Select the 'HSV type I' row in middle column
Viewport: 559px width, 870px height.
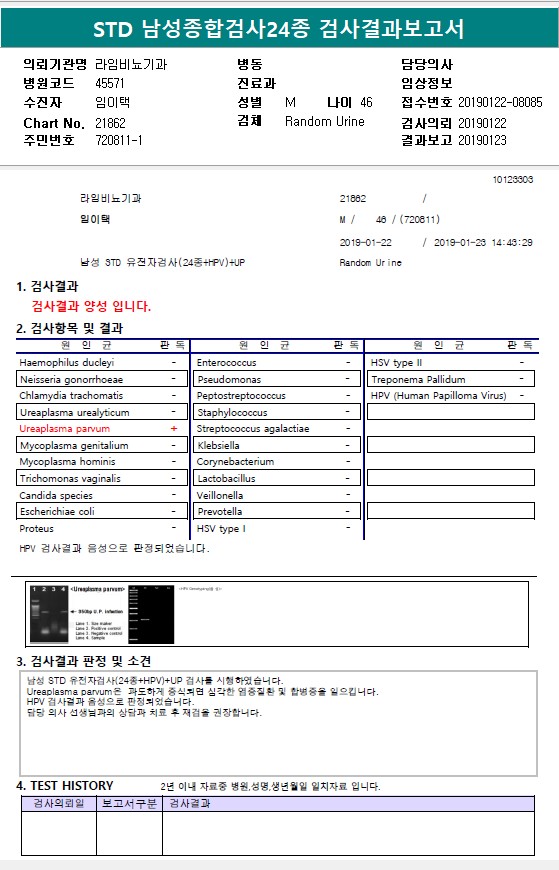point(277,528)
